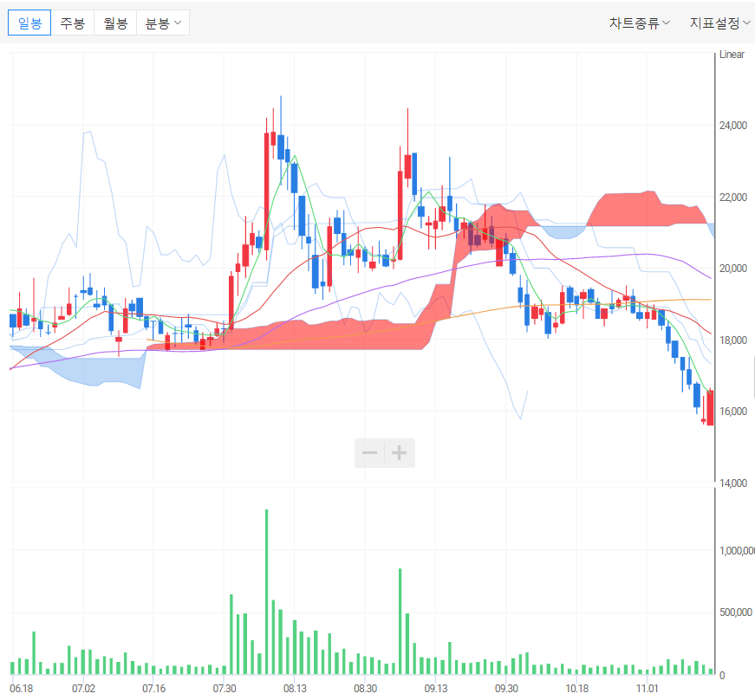Click the 20,000 price axis label
This screenshot has height=700, width=755.
(x=732, y=269)
